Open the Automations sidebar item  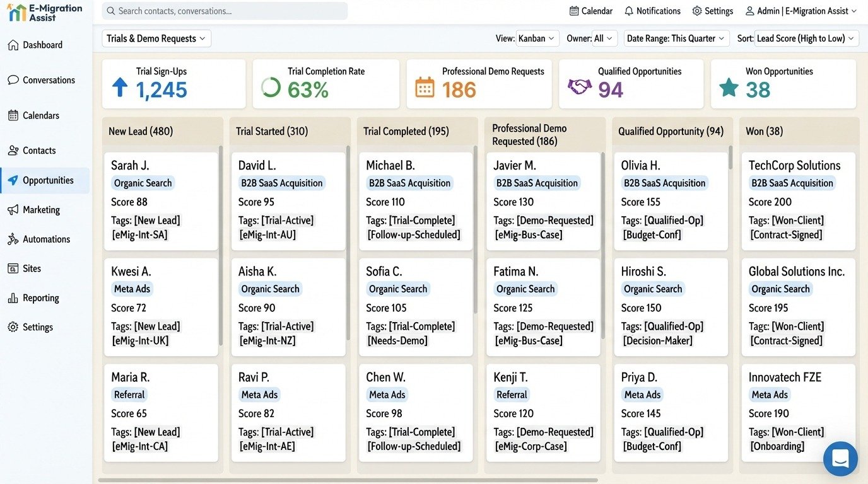(x=45, y=239)
